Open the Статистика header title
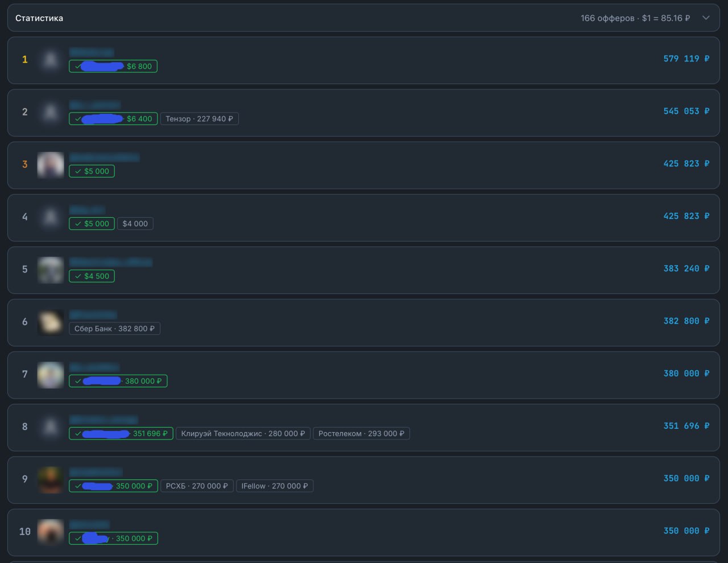728x563 pixels. click(x=39, y=18)
